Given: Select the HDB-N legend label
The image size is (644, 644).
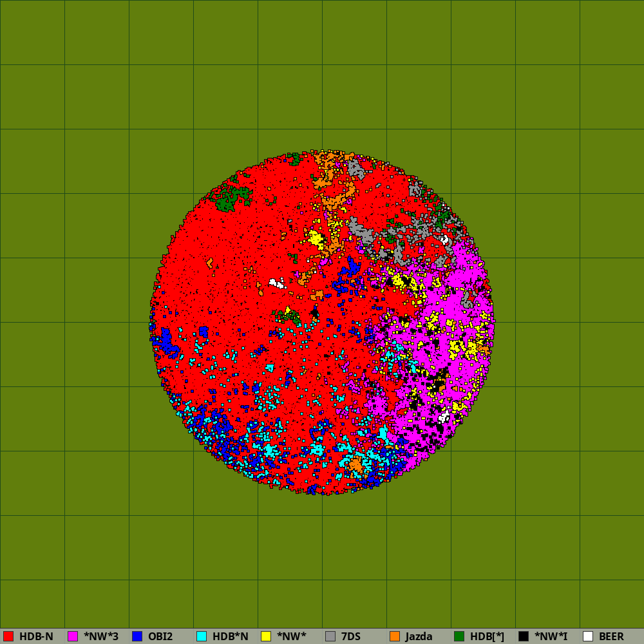Looking at the screenshot, I should 36,637.
